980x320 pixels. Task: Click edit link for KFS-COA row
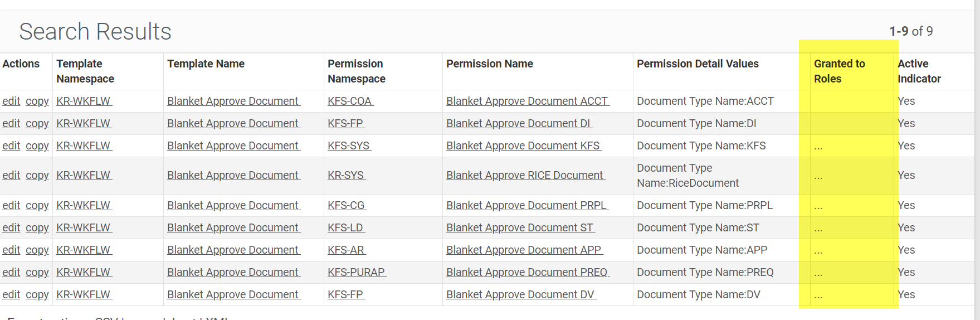pos(11,101)
